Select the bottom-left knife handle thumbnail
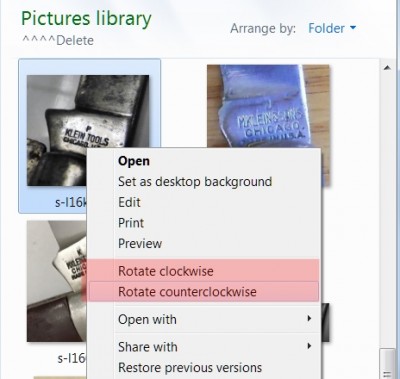 [57, 281]
